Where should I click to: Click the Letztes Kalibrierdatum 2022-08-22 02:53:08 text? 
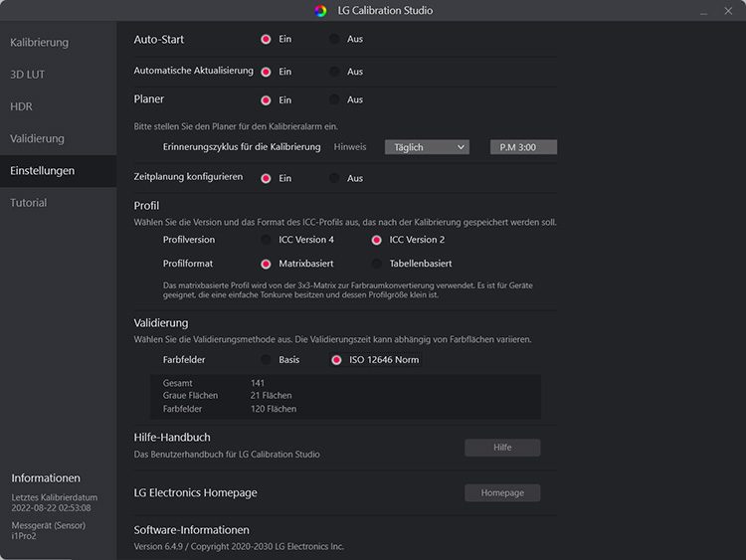(55, 502)
